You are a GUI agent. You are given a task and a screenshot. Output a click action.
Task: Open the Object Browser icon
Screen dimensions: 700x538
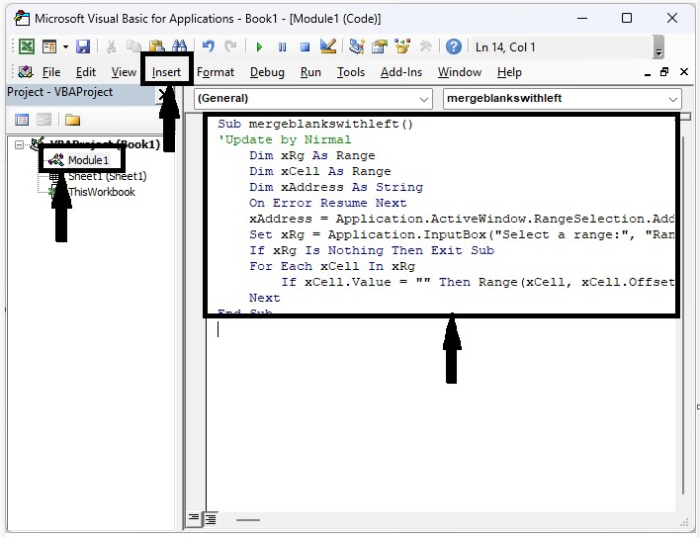[402, 46]
